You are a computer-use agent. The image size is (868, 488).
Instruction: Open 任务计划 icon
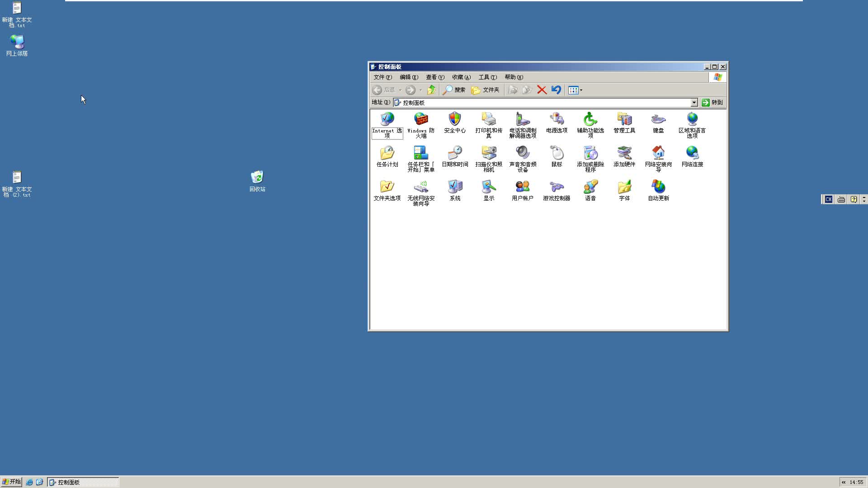(387, 156)
